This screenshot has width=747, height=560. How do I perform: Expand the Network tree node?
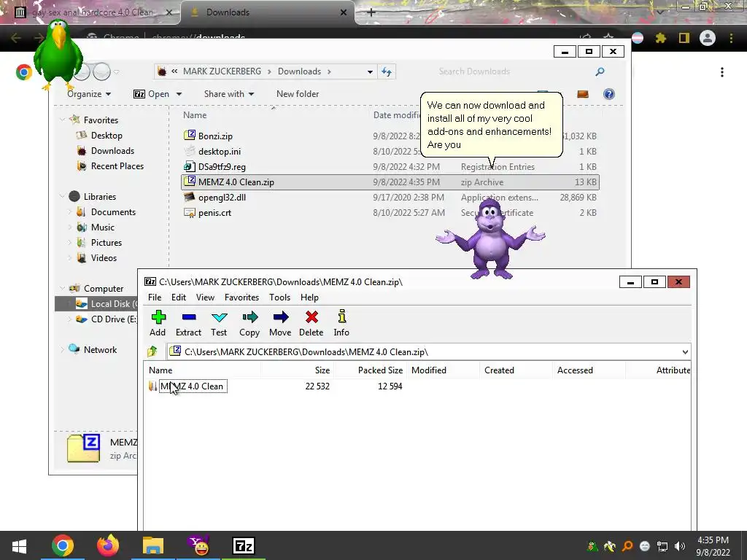click(63, 349)
